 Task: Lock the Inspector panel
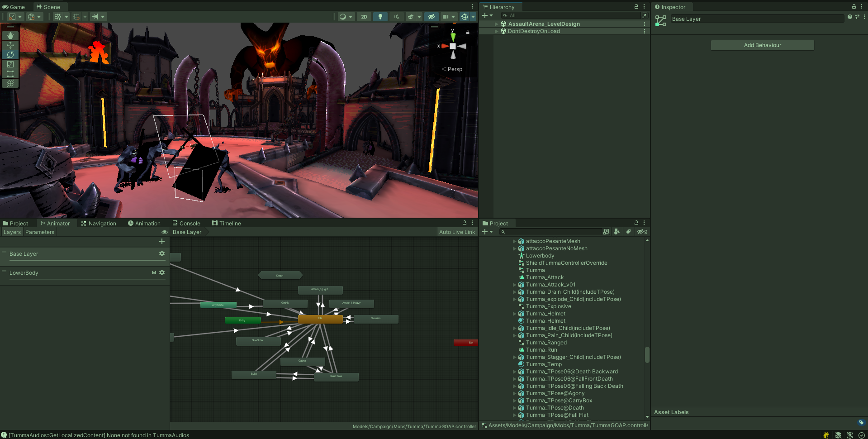click(x=854, y=7)
